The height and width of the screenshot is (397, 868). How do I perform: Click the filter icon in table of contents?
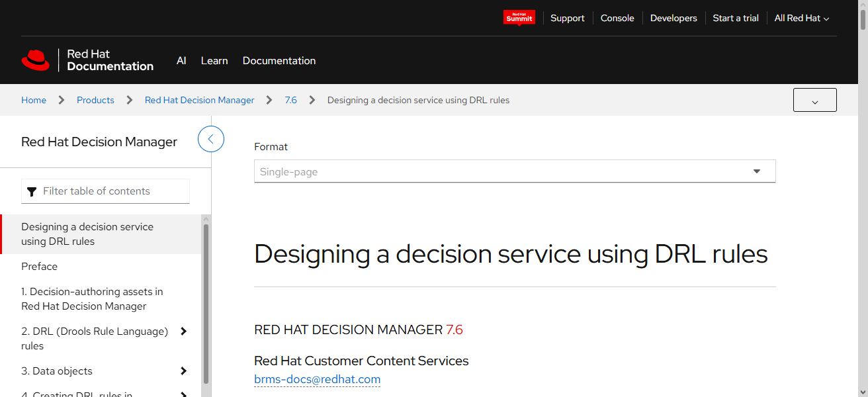click(32, 191)
